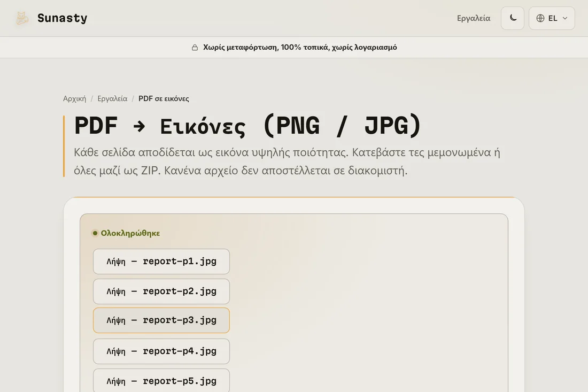This screenshot has width=588, height=392.
Task: Open the EL language dropdown
Action: click(552, 18)
